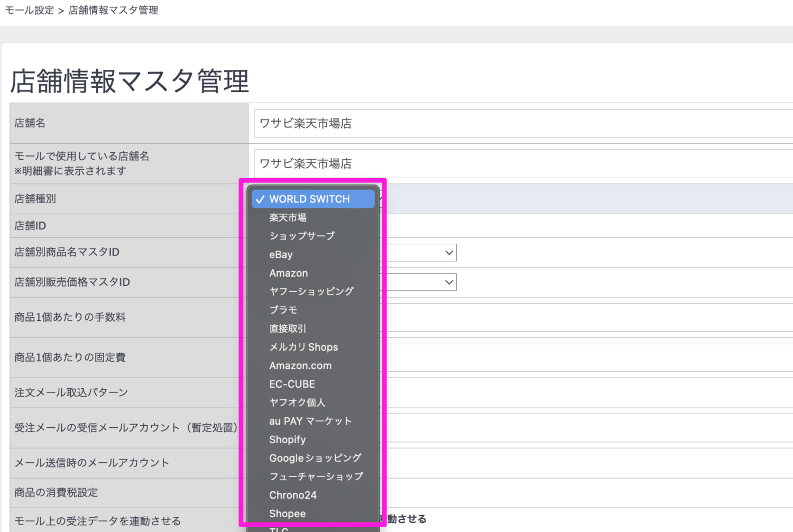Edit the 店舗名 input field
Image resolution: width=793 pixels, height=532 pixels.
(523, 123)
